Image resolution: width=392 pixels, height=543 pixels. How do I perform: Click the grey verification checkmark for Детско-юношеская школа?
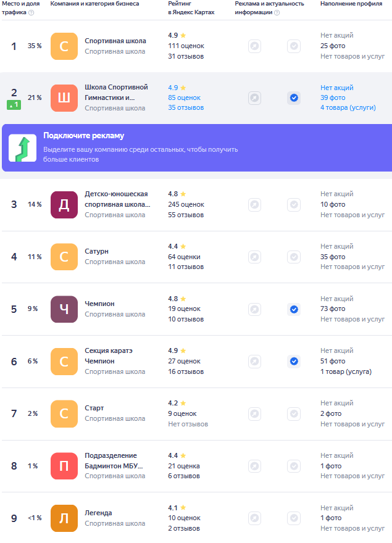(294, 205)
